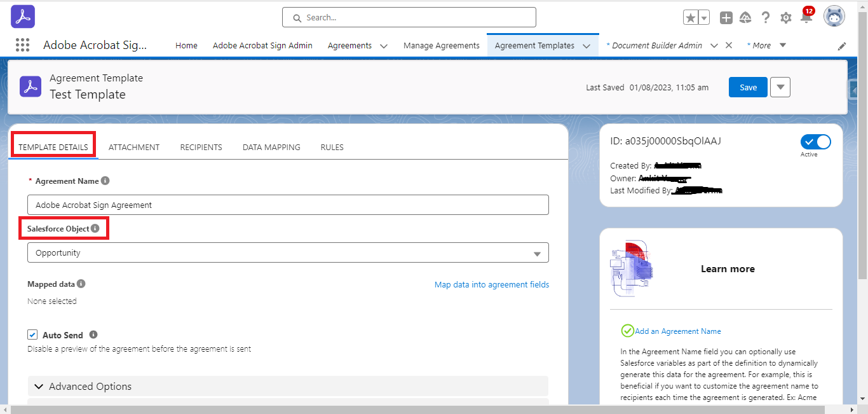The height and width of the screenshot is (414, 868).
Task: Click the info icon next to Agreement Name
Action: click(x=105, y=181)
